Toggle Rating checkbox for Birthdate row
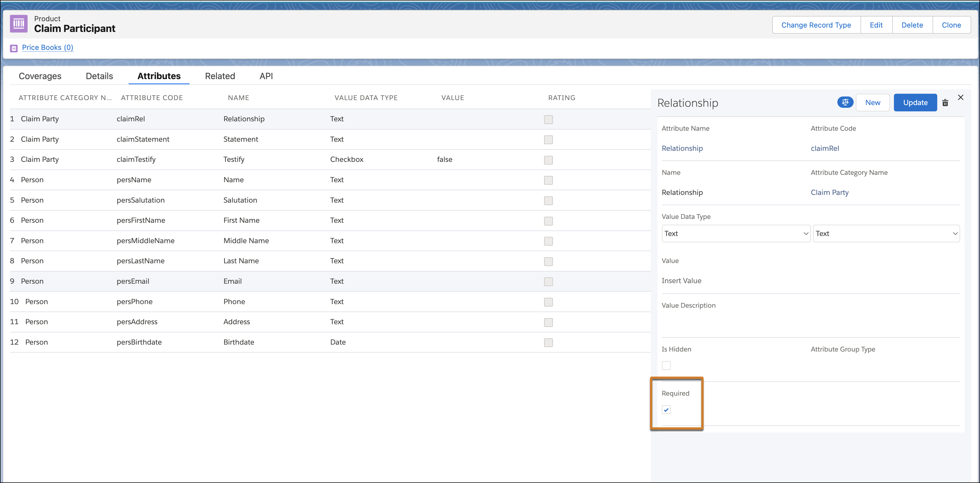Viewport: 980px width, 483px height. [x=548, y=342]
